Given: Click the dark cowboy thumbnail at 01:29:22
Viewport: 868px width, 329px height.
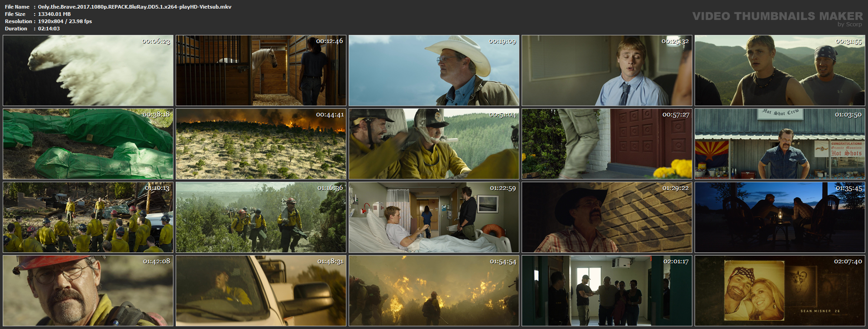Looking at the screenshot, I should (607, 218).
